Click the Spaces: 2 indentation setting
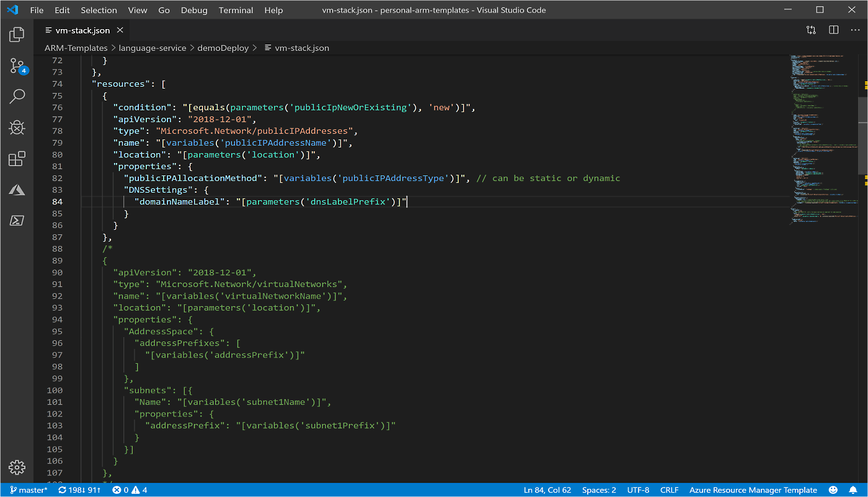The height and width of the screenshot is (497, 868). pos(599,490)
